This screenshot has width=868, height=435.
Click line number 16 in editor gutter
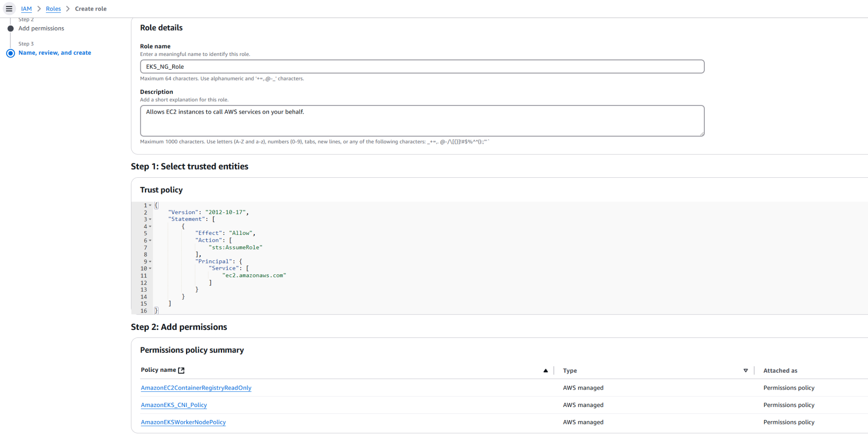pyautogui.click(x=144, y=311)
